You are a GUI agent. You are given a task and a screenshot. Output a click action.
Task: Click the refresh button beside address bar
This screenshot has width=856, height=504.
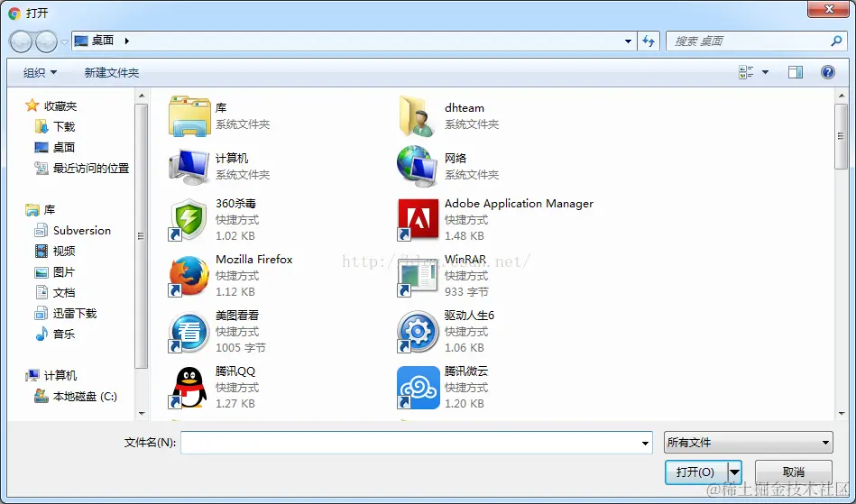click(x=649, y=41)
